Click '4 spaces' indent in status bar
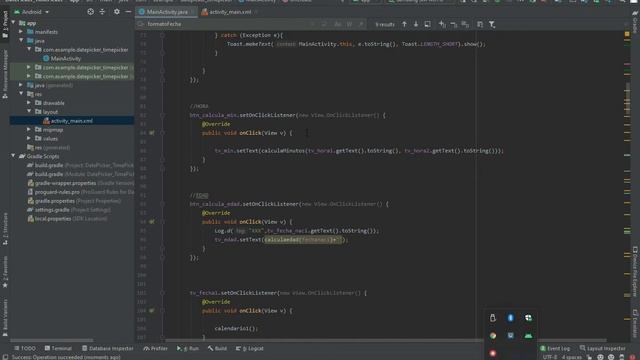640x360 pixels. click(571, 357)
